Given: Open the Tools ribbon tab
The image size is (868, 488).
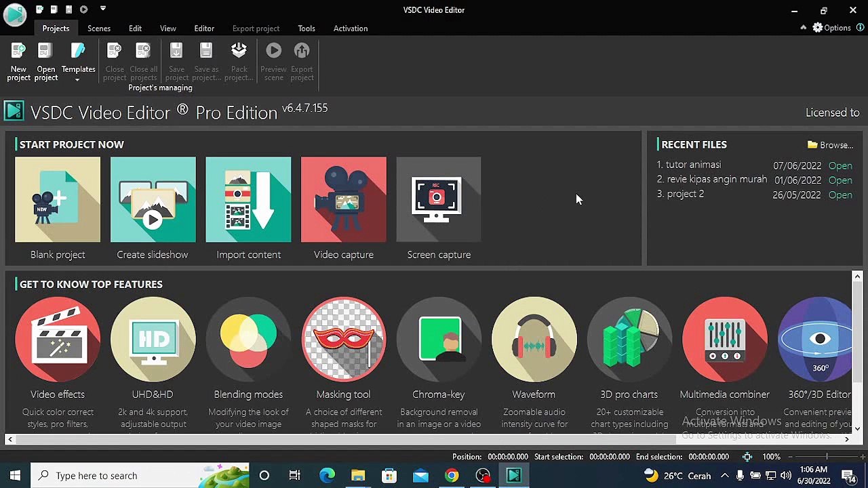Looking at the screenshot, I should 307,28.
